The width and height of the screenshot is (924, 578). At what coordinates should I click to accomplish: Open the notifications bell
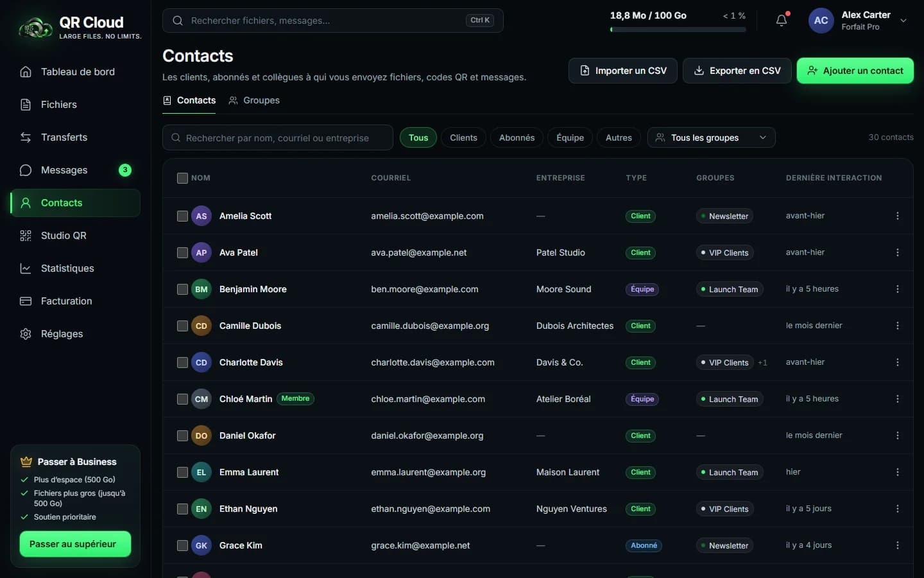(x=782, y=21)
